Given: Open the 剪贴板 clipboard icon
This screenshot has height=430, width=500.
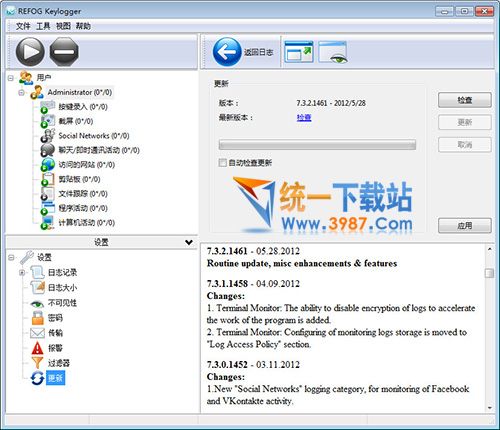Looking at the screenshot, I should tap(47, 179).
